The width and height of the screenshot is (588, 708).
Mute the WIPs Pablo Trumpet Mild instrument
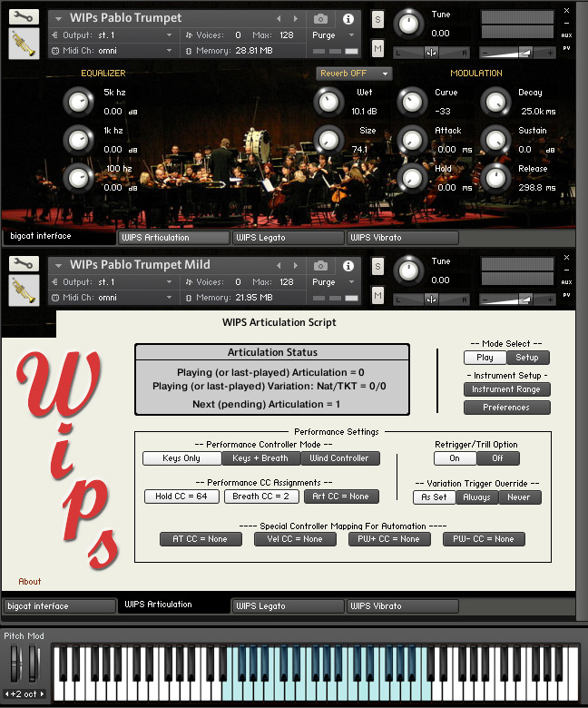[377, 295]
